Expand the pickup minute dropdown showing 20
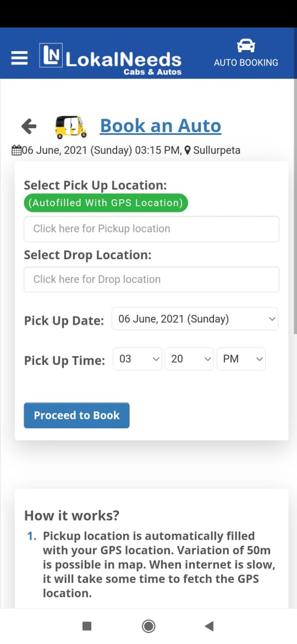This screenshot has height=644, width=297. (189, 359)
